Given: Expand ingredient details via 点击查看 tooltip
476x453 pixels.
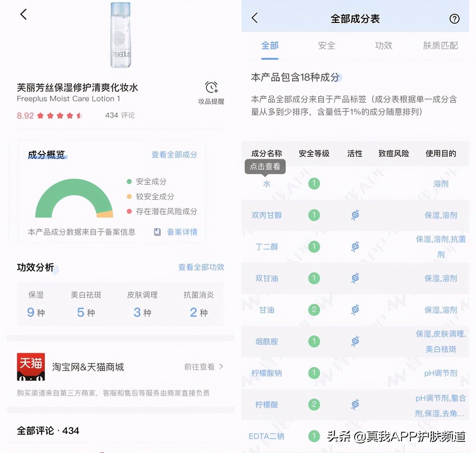Looking at the screenshot, I should (266, 167).
